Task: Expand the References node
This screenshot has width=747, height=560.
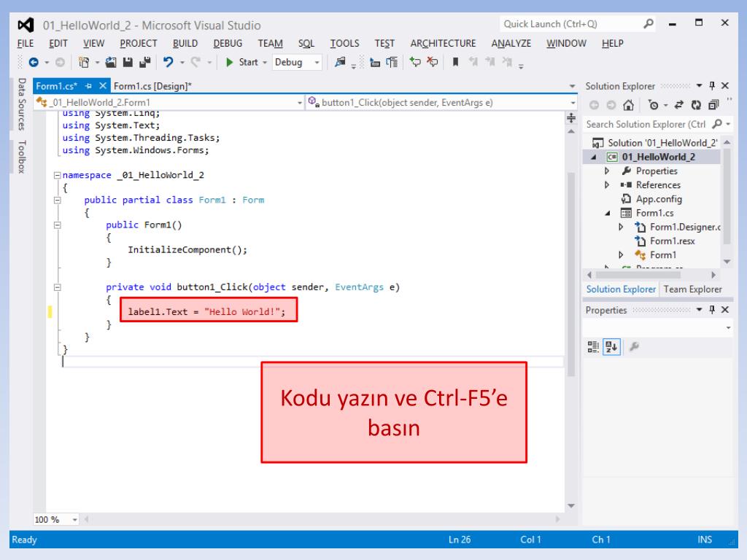Action: click(x=607, y=184)
